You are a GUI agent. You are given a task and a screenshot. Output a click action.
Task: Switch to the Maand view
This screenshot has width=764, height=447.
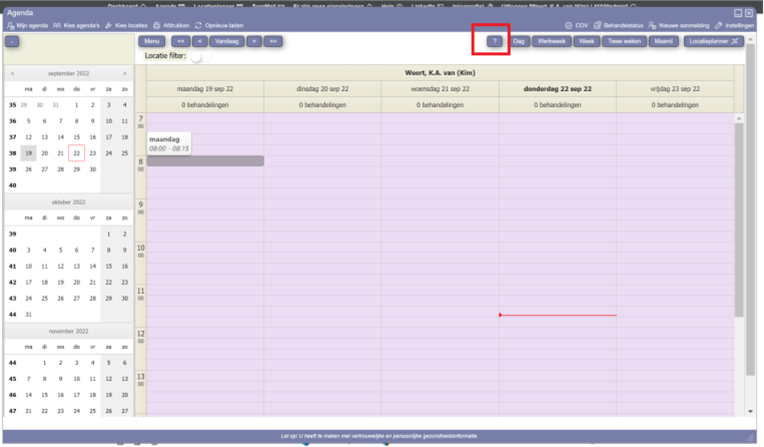[x=664, y=41]
